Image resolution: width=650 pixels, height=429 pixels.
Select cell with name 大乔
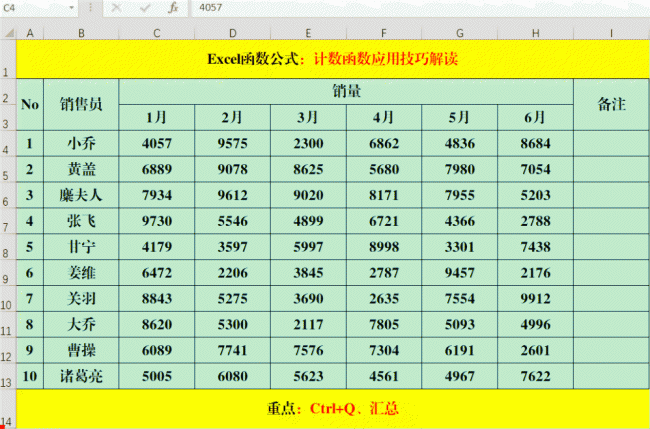point(81,325)
